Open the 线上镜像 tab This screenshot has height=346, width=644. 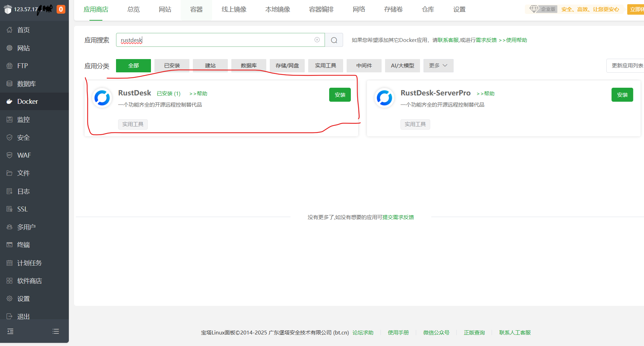pyautogui.click(x=234, y=9)
